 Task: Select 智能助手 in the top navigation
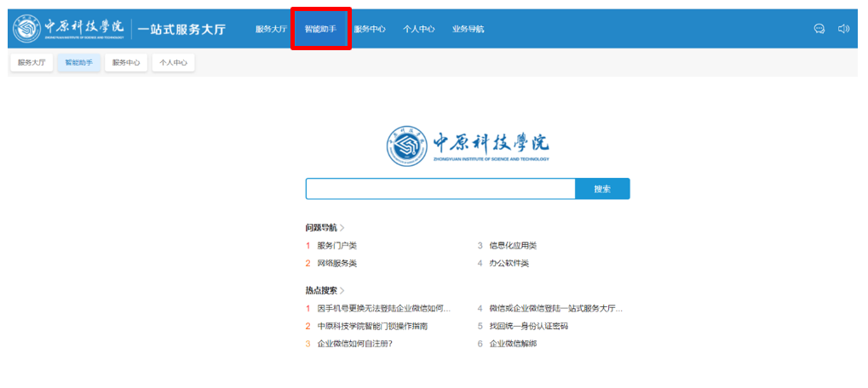[x=320, y=29]
